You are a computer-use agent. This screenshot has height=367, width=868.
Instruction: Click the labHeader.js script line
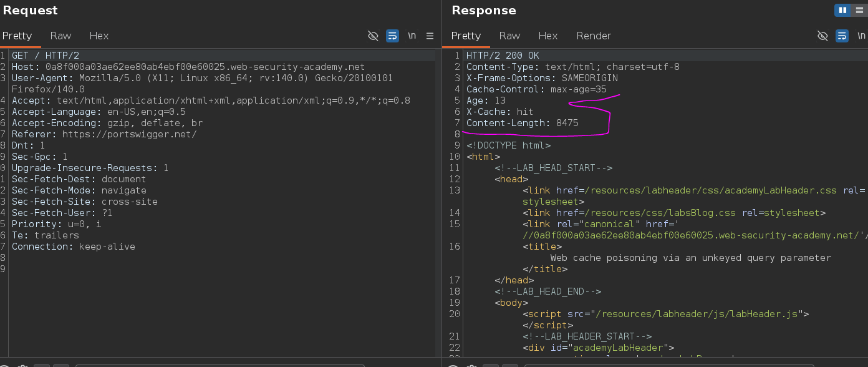(666, 314)
